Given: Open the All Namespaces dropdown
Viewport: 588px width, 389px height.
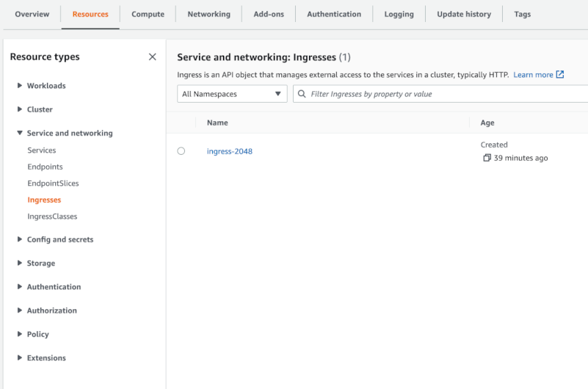Looking at the screenshot, I should (x=232, y=94).
